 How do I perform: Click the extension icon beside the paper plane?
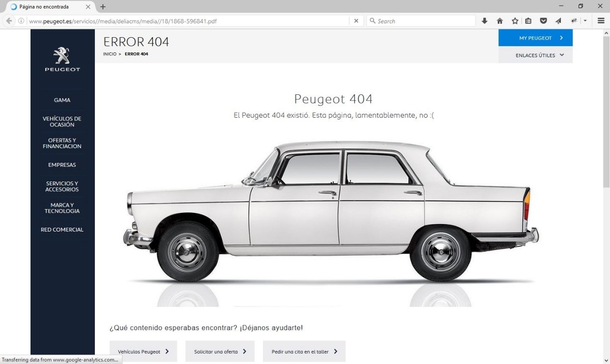[574, 21]
